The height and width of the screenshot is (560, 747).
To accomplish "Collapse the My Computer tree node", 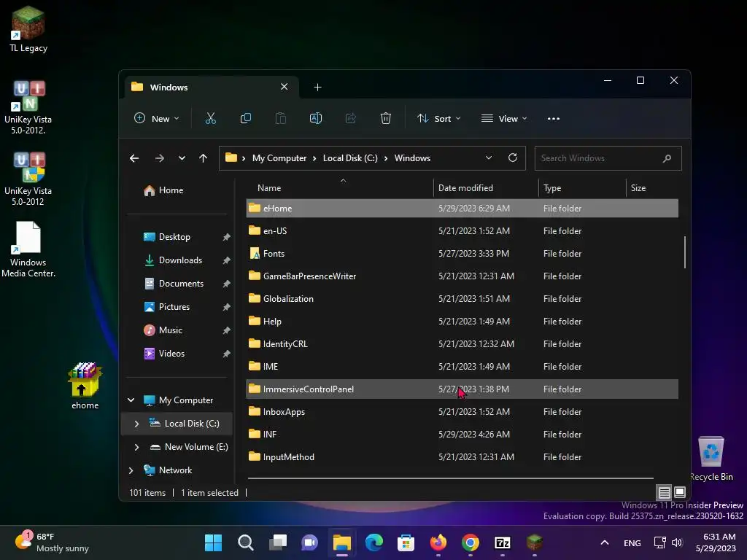I will pos(131,400).
